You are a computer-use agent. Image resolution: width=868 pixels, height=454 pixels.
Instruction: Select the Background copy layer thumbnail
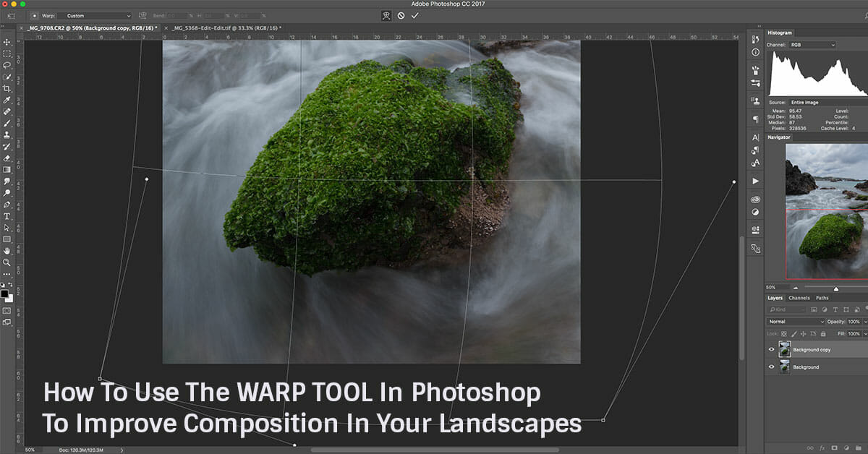785,350
